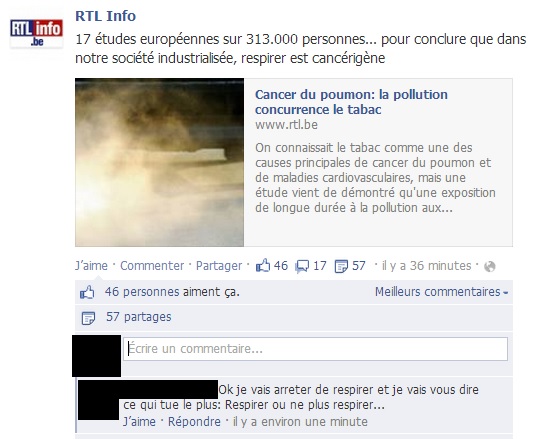Open the RTL Info page name link
The image size is (547, 439).
pyautogui.click(x=105, y=16)
